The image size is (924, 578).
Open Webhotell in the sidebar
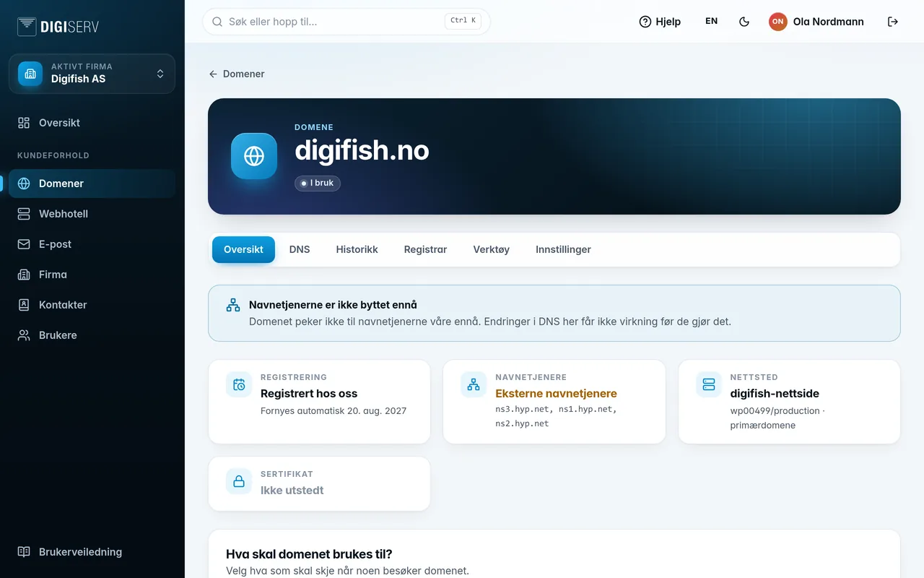point(92,214)
